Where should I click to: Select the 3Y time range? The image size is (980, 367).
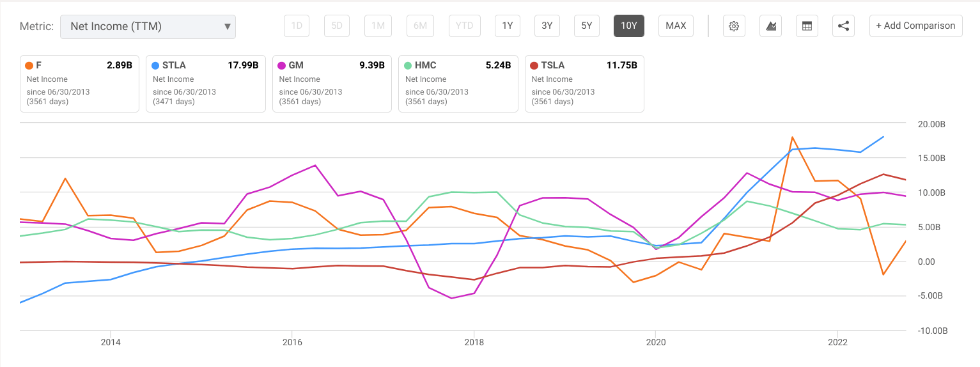(547, 26)
